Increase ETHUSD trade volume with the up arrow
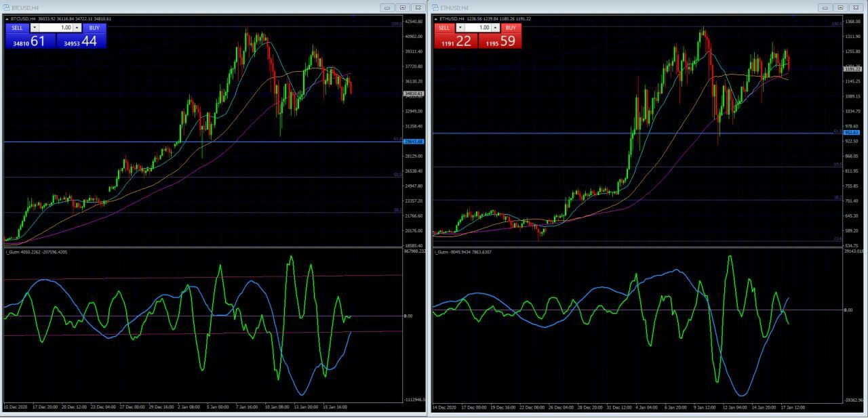 pyautogui.click(x=495, y=28)
